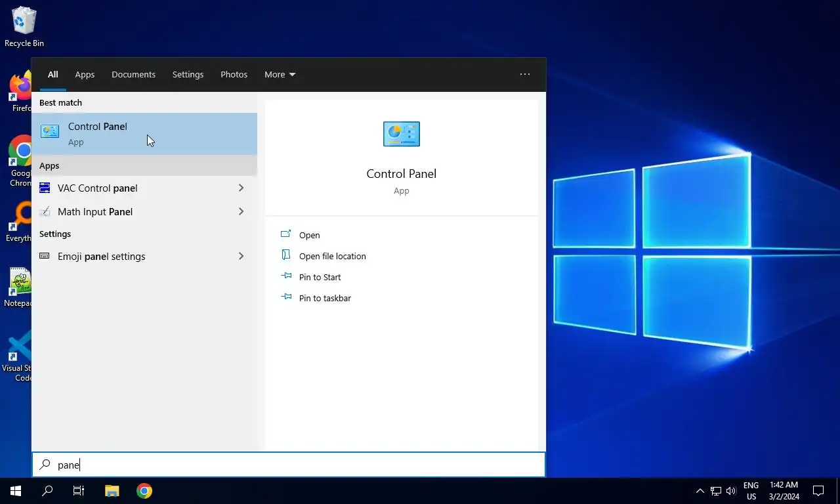Click Pin to taskbar link

pyautogui.click(x=325, y=298)
